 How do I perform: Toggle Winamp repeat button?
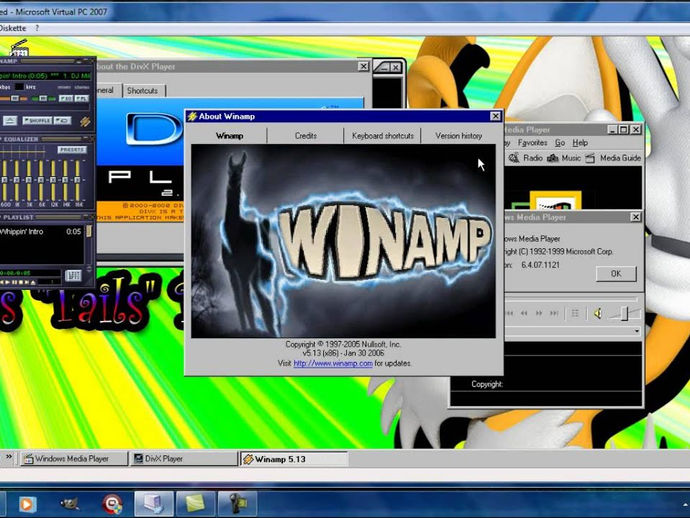coord(62,121)
